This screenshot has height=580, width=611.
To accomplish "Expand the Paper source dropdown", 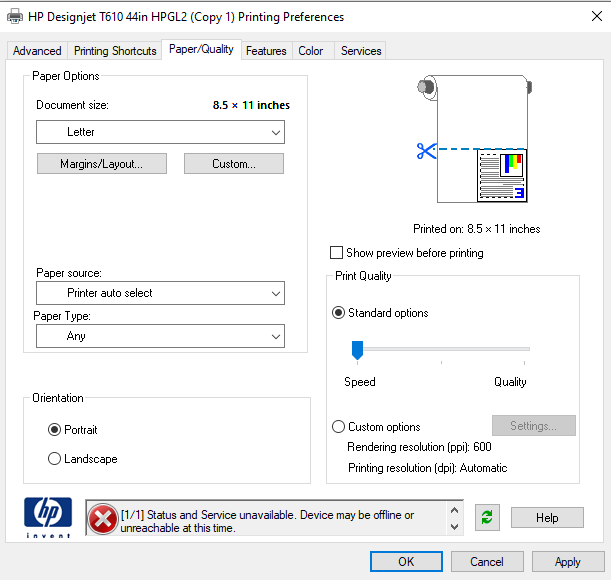I will [x=160, y=293].
